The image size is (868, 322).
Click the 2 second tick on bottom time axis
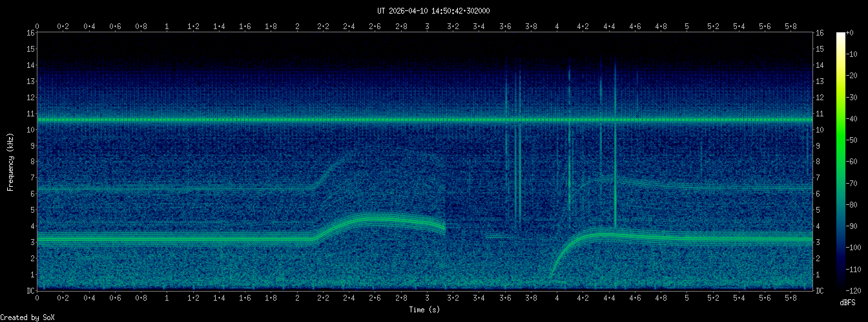297,298
